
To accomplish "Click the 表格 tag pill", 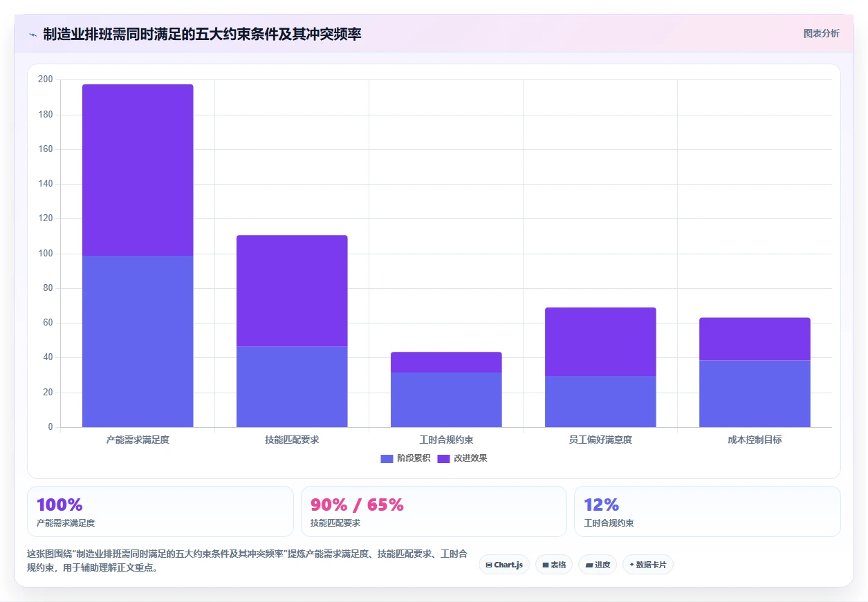I will click(x=554, y=565).
